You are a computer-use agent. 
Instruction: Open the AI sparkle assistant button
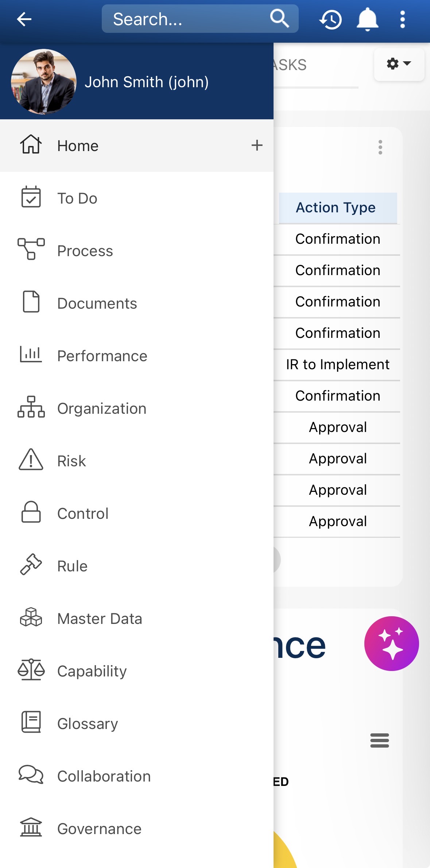391,643
